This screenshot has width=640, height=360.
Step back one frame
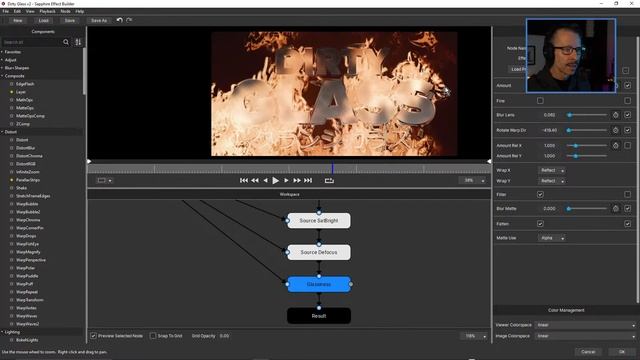(265, 180)
